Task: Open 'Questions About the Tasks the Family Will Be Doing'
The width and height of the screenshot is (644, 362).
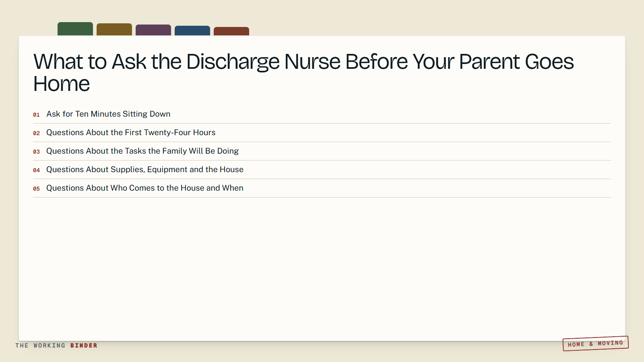Action: click(322, 151)
